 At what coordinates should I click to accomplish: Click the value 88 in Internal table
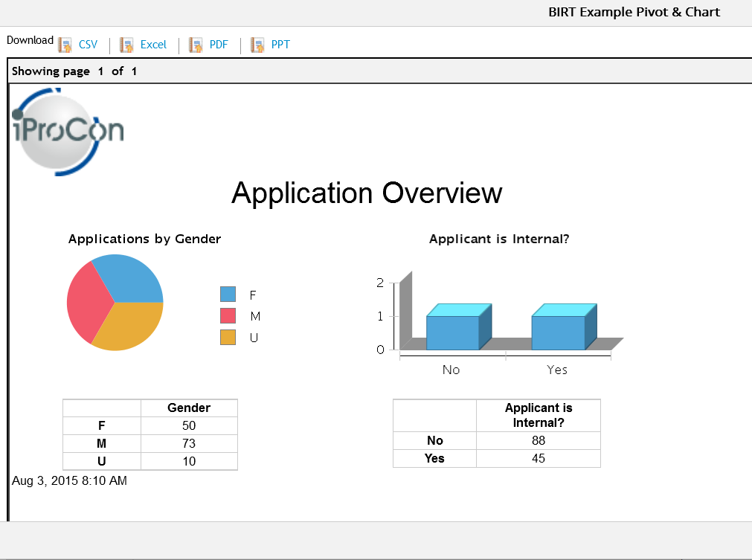(x=538, y=440)
